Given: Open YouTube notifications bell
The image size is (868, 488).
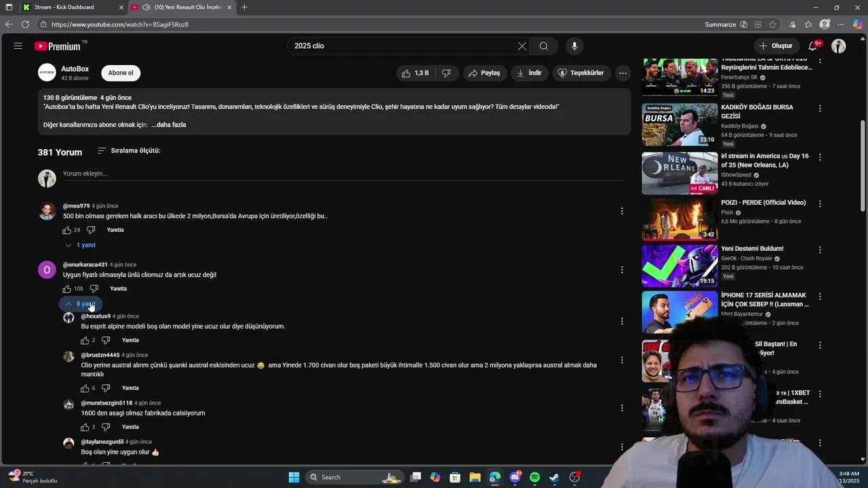Looking at the screenshot, I should tap(813, 46).
